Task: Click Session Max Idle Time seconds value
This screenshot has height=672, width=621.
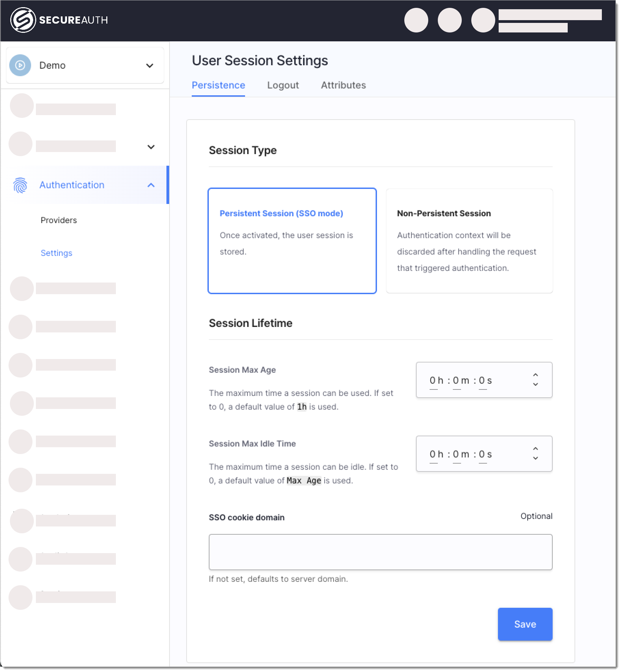Action: [482, 454]
